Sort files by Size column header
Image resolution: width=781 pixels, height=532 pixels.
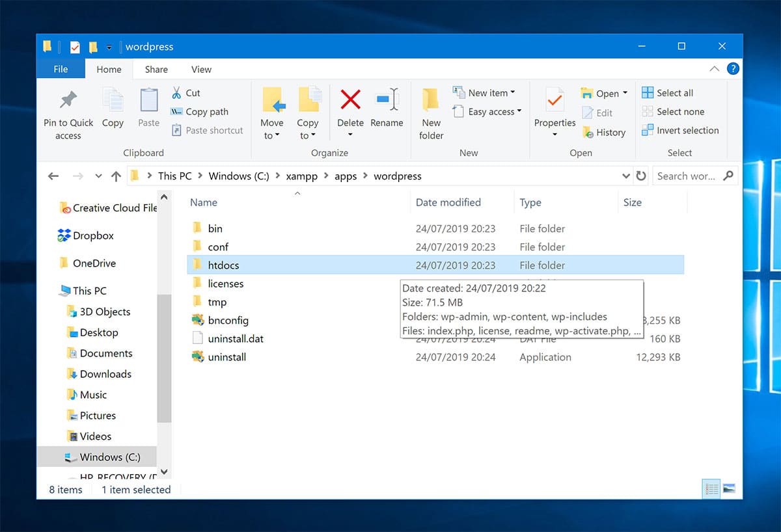pos(633,202)
